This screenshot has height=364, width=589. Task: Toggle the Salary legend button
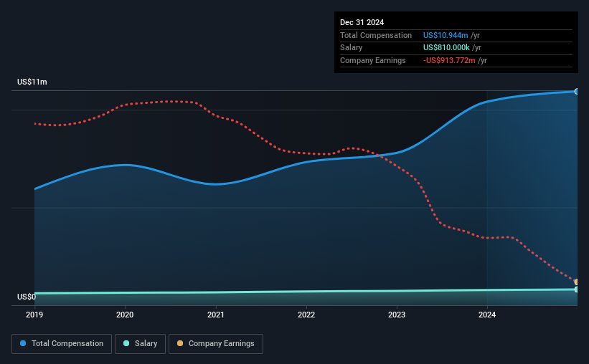pyautogui.click(x=140, y=344)
